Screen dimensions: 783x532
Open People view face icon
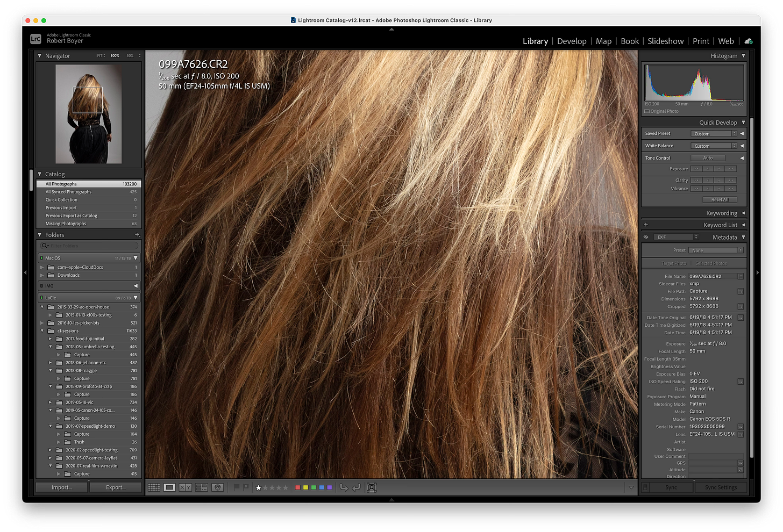[217, 487]
